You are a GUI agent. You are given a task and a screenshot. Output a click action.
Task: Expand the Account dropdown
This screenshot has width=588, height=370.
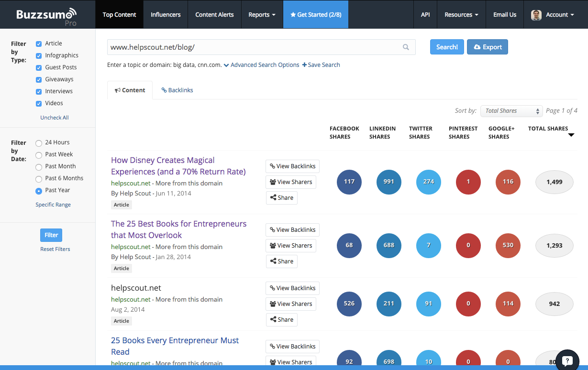pyautogui.click(x=553, y=14)
